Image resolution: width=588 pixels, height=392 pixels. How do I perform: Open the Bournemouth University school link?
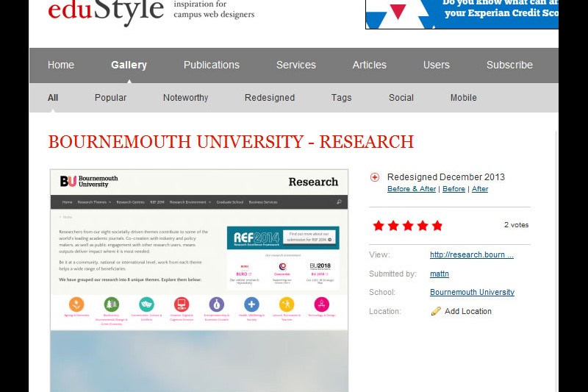[x=472, y=292]
